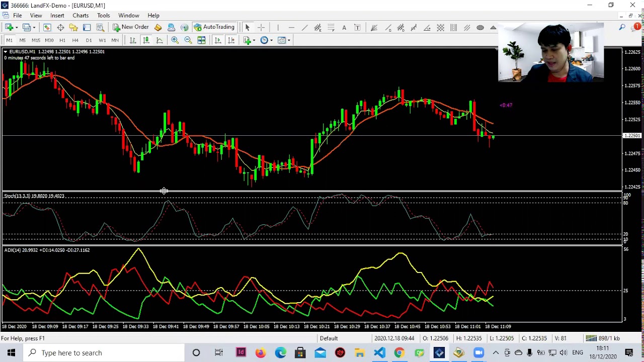Select the Gann Grid tool

(440, 28)
